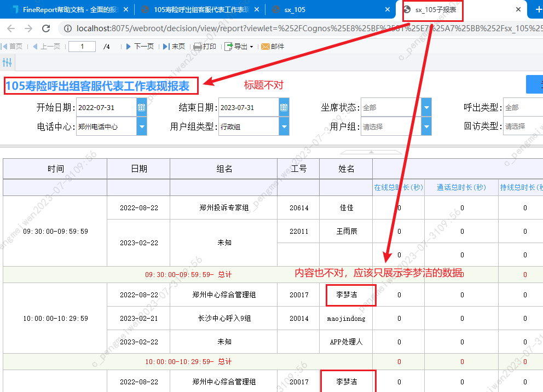The height and width of the screenshot is (392, 543).
Task: Open a new browser tab
Action: point(539,10)
